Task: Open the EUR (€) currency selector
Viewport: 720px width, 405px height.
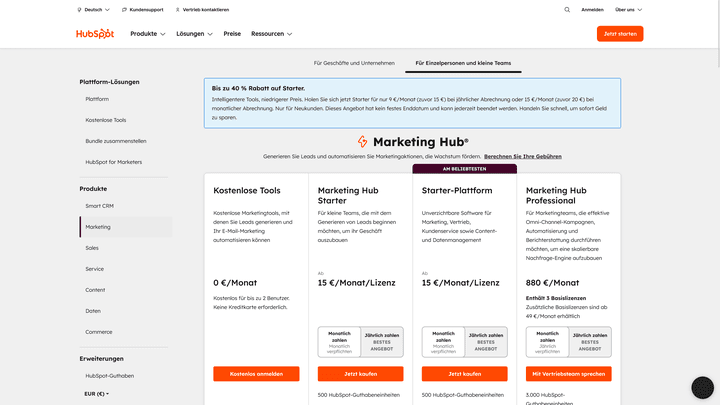Action: pyautogui.click(x=96, y=394)
